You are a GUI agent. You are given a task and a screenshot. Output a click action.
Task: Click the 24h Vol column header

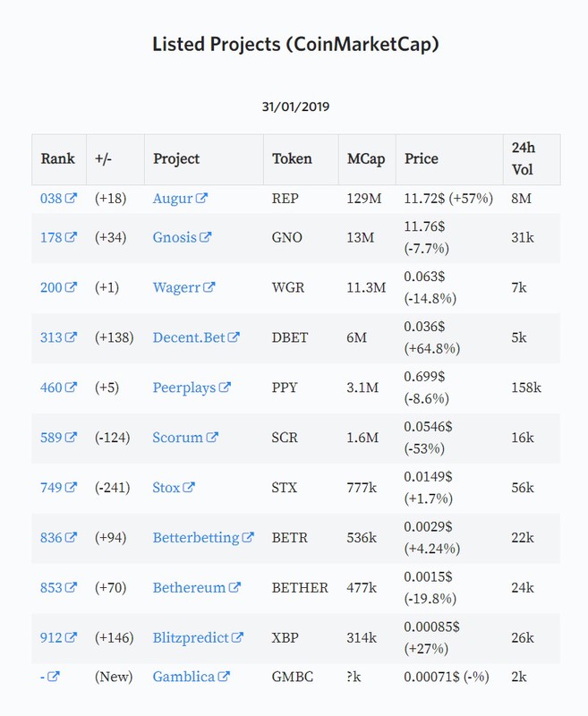pyautogui.click(x=524, y=158)
